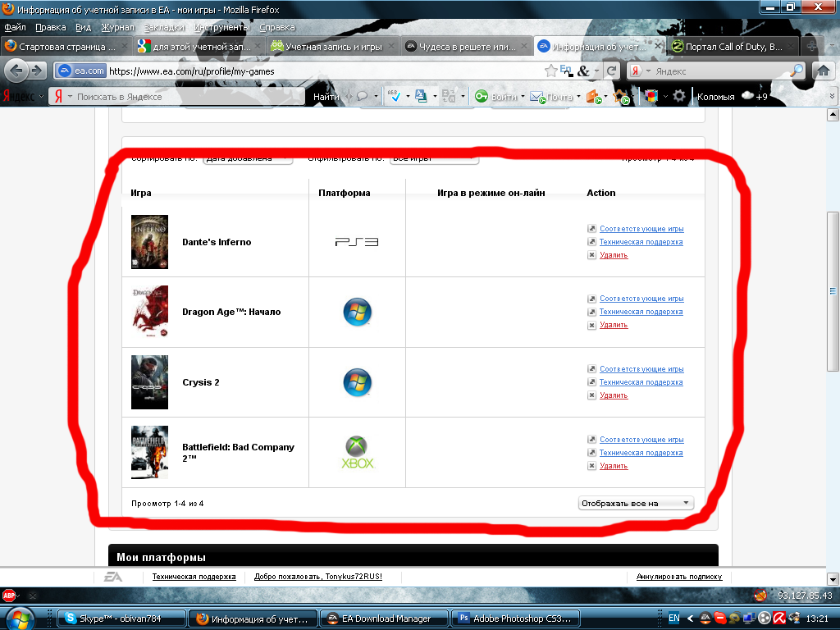
Task: Open the Вид menu
Action: tap(83, 27)
